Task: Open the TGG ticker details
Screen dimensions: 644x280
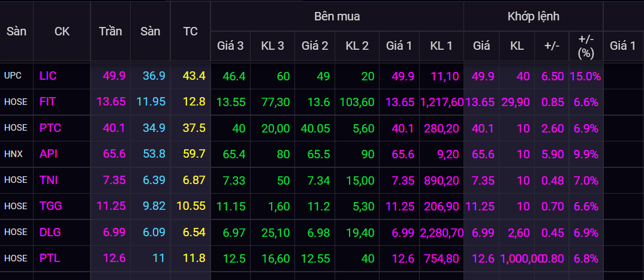Action: click(51, 206)
